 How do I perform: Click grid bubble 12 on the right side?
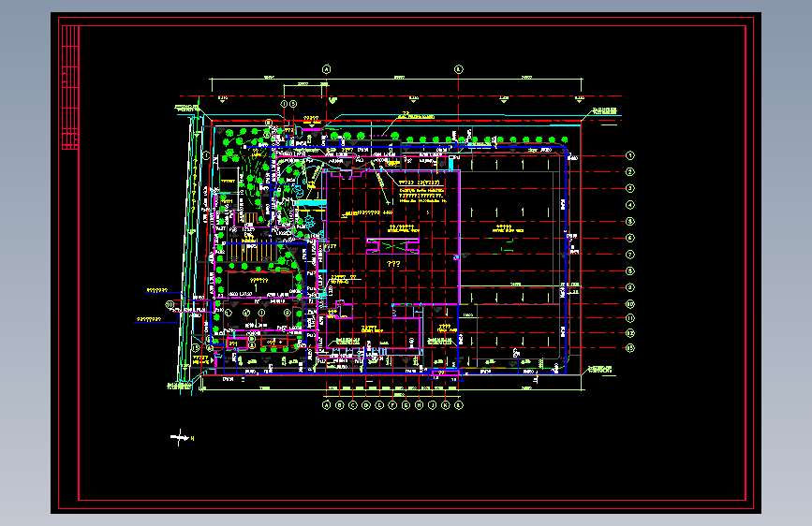[x=629, y=333]
